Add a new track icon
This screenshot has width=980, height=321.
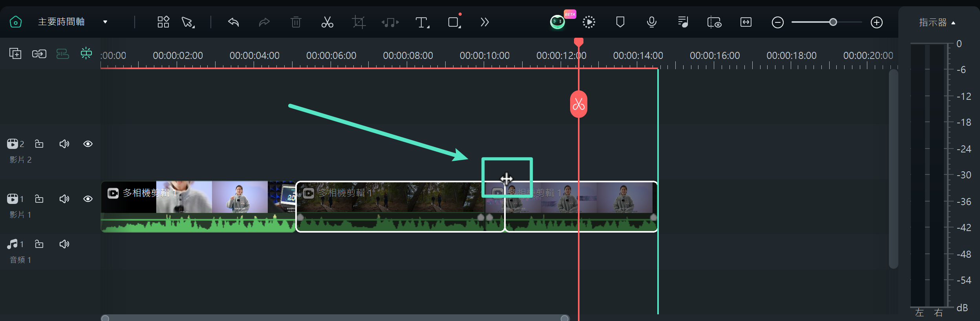pos(15,53)
